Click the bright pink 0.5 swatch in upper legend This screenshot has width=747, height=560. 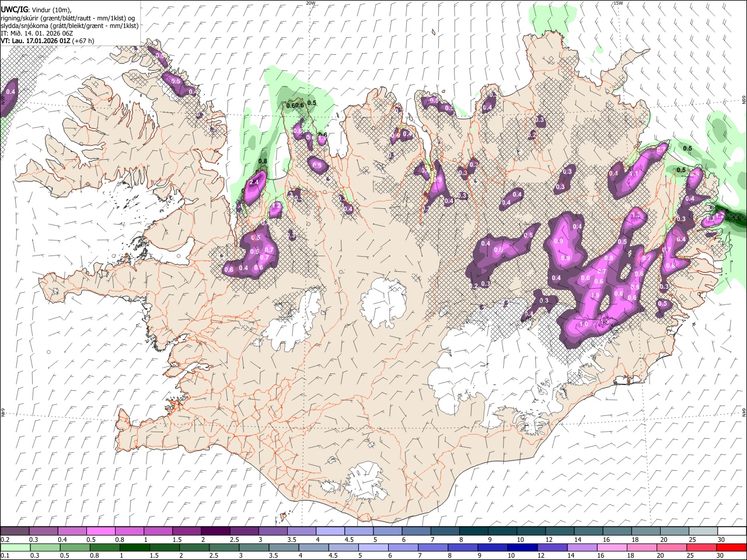(x=100, y=531)
